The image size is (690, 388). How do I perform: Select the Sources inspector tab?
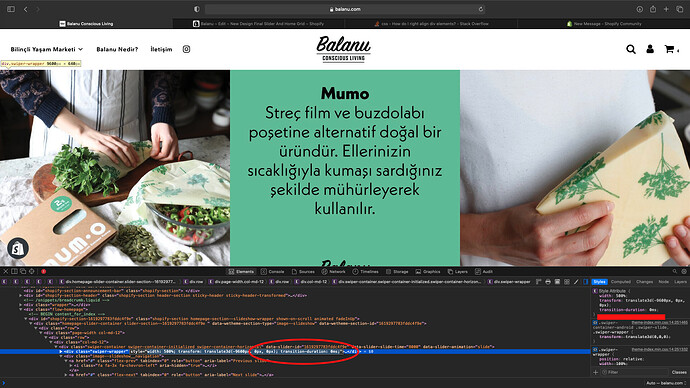303,271
